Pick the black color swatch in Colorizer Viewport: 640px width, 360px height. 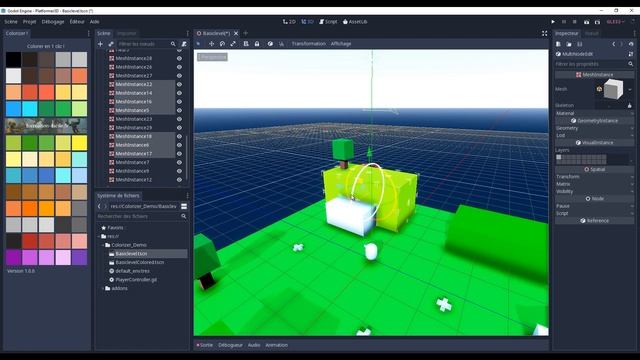tap(13, 60)
